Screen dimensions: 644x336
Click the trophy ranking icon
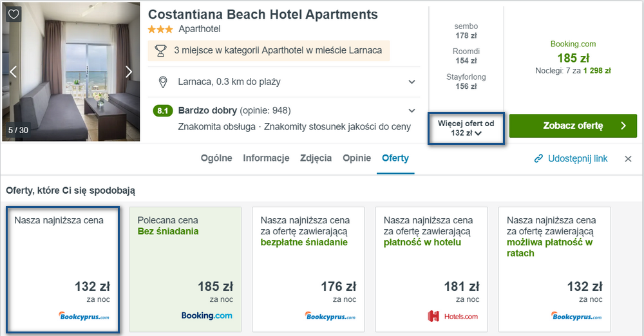click(x=160, y=51)
